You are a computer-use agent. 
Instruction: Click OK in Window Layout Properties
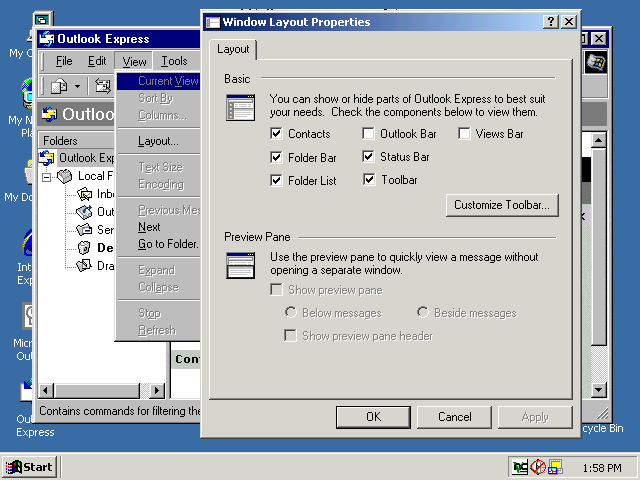coord(373,417)
